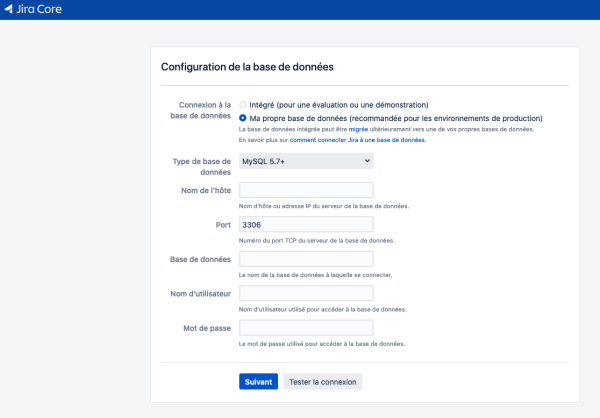
Task: Choose the Ma propre base de données radio
Action: tap(243, 117)
